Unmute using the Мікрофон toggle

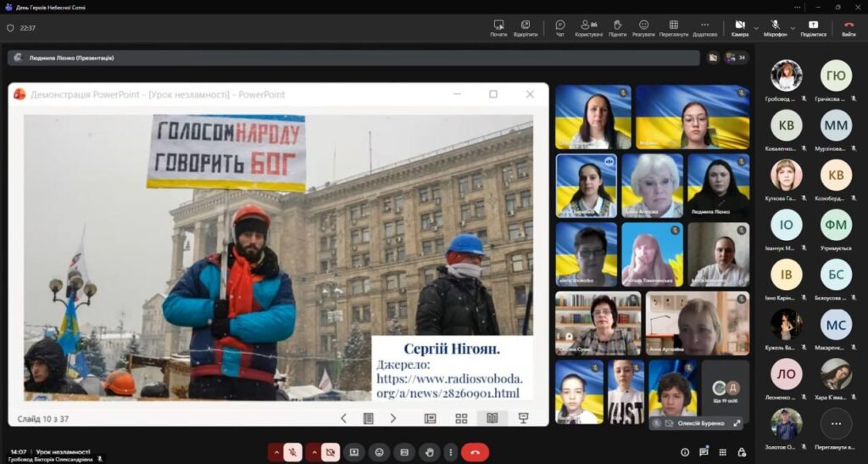pos(775,27)
